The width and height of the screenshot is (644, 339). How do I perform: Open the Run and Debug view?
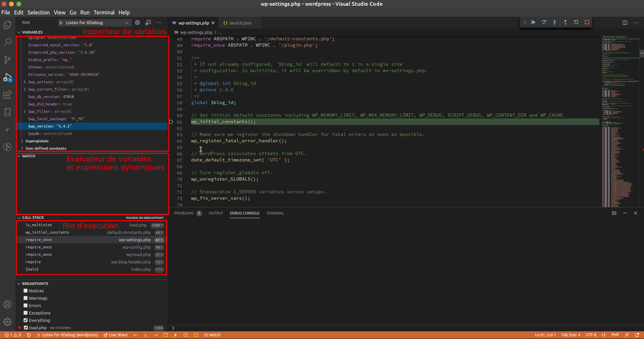[7, 77]
